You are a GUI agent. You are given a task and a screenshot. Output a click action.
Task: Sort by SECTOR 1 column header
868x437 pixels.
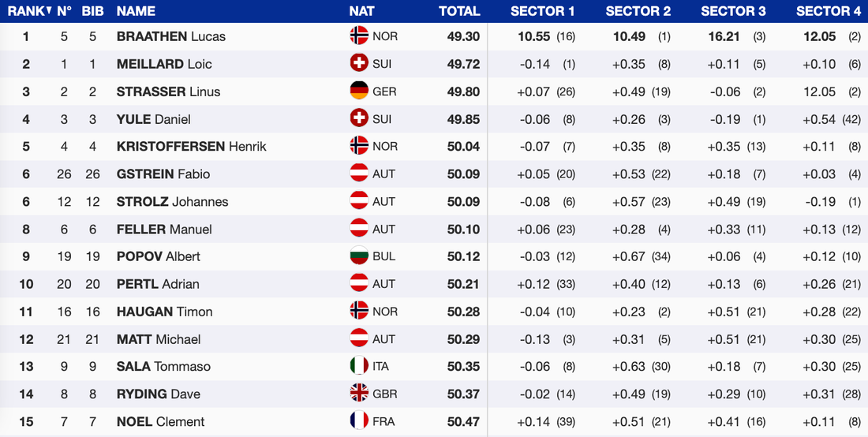point(543,11)
